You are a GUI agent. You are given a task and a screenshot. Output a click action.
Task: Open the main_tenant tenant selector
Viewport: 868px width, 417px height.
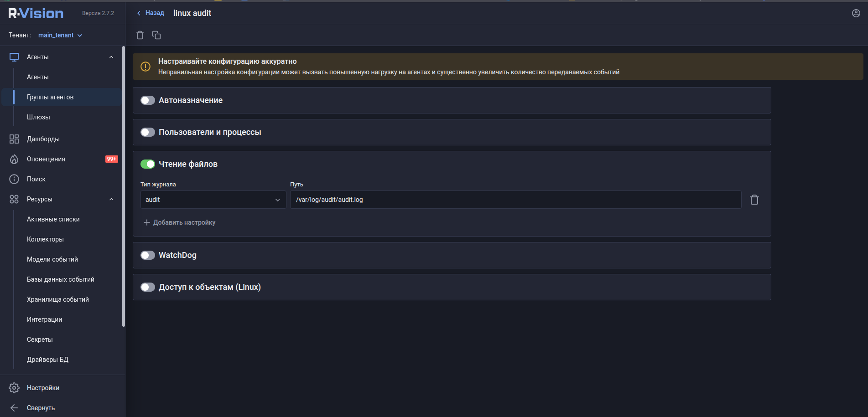[60, 35]
